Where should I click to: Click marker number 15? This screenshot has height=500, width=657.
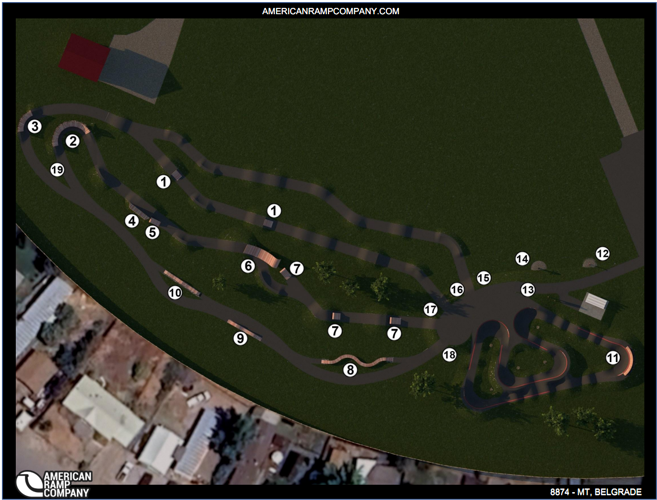point(484,278)
